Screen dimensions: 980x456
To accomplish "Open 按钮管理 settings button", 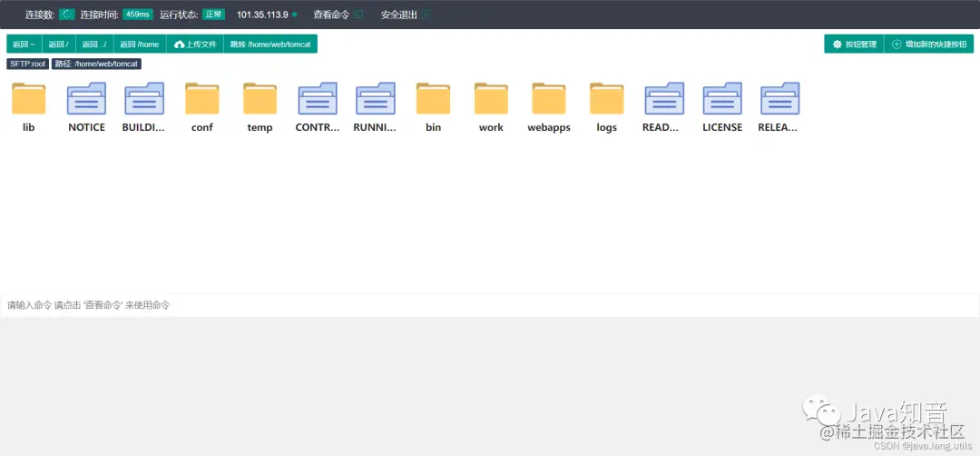I will point(855,44).
